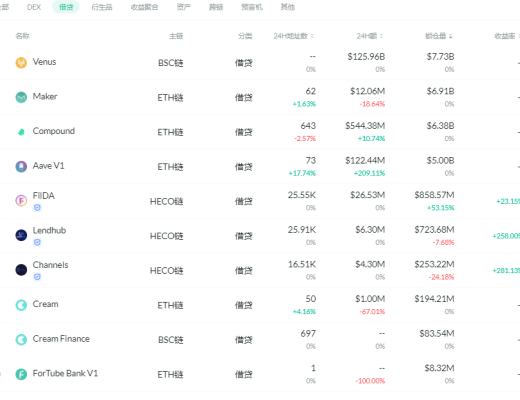Click FilDA's HECO链 chain cell
Image resolution: width=520 pixels, height=400 pixels.
pyautogui.click(x=167, y=202)
